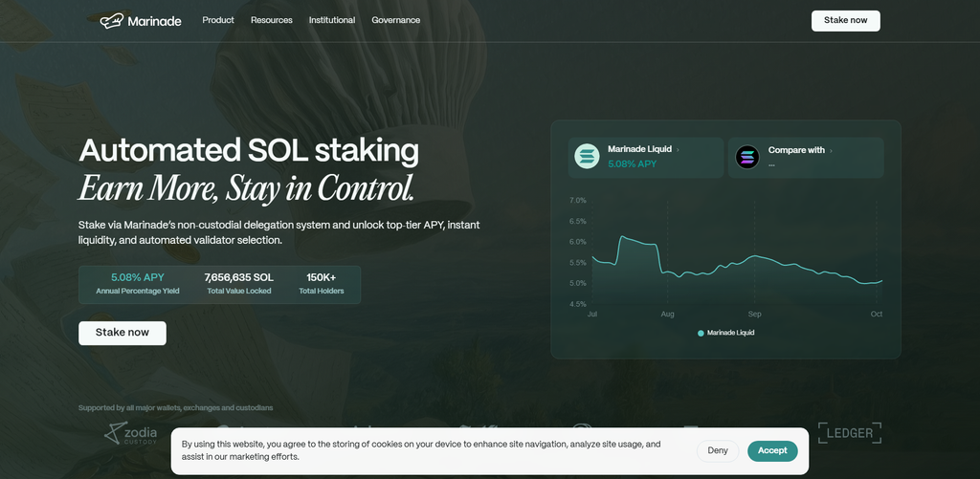Click the Solana logo in Compare with card
The width and height of the screenshot is (980, 479).
coord(746,158)
